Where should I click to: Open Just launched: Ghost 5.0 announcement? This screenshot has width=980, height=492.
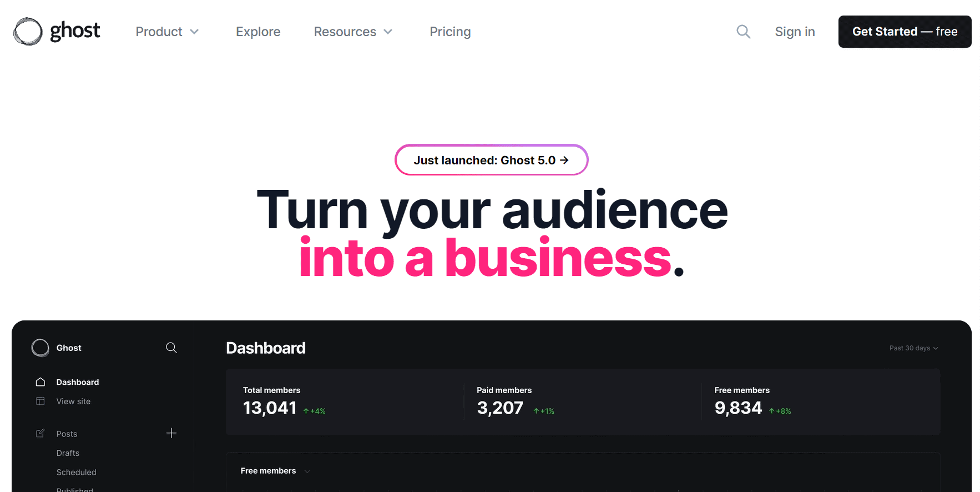[x=491, y=160]
